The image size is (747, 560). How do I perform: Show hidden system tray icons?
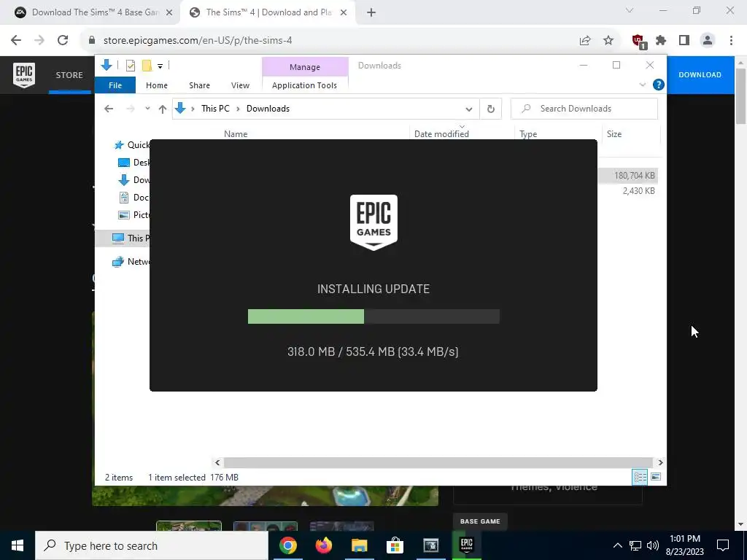pos(617,545)
